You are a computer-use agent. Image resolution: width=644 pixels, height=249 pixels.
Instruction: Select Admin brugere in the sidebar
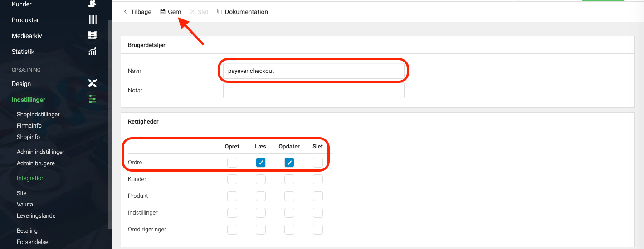pos(36,163)
